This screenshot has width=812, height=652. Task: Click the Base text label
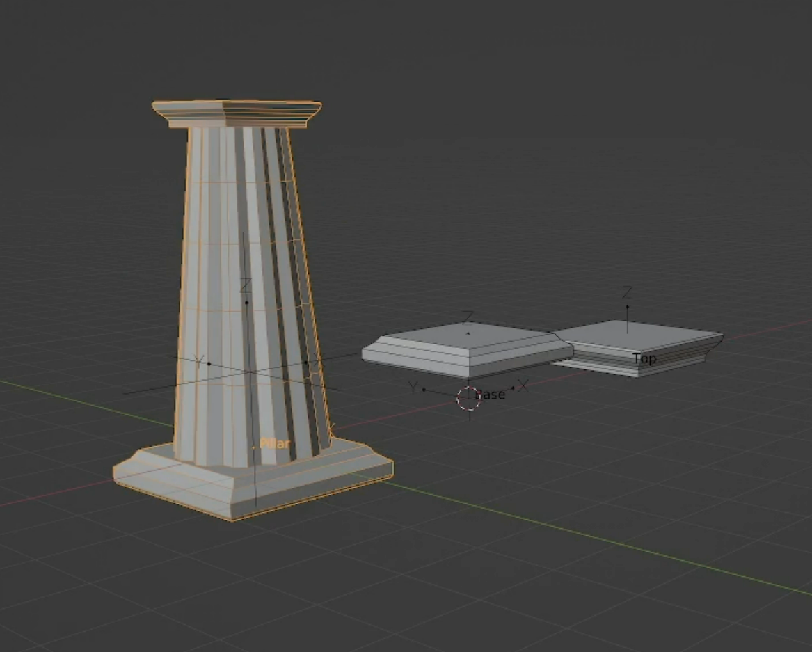(x=490, y=395)
